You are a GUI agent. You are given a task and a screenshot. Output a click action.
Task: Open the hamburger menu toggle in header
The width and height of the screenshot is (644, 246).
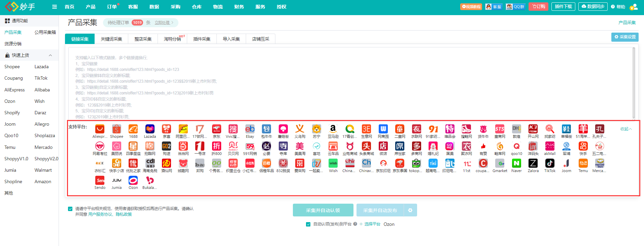(55, 7)
